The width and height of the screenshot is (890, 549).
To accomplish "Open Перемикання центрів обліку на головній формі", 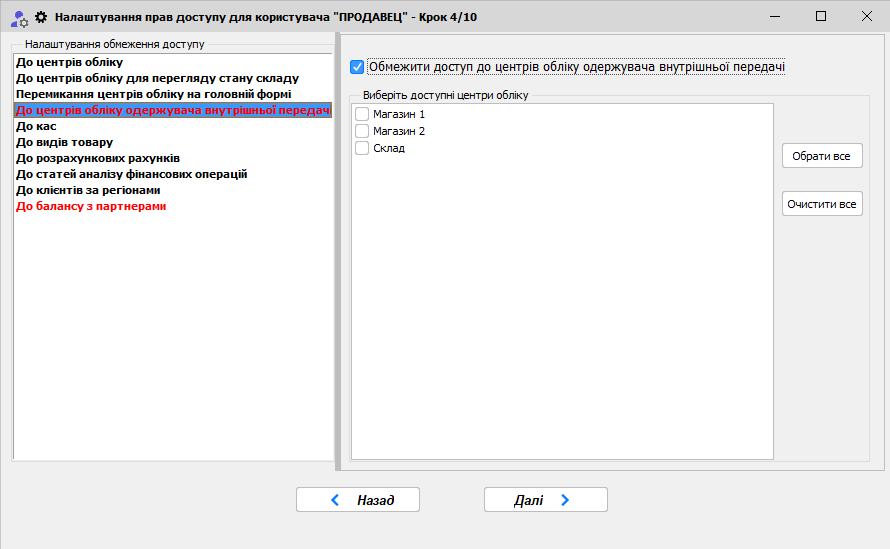I will tap(154, 94).
